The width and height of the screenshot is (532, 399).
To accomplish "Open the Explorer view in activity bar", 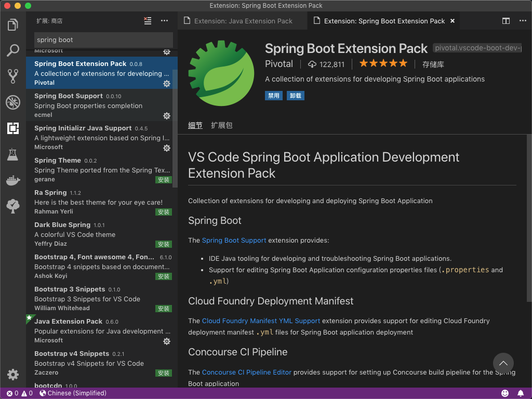I will (x=13, y=24).
